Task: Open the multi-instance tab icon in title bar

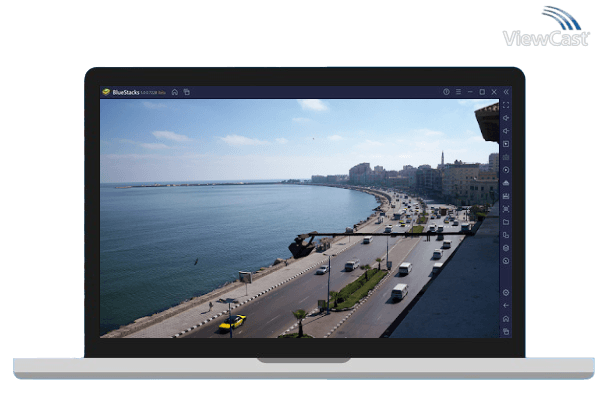Action: tap(186, 92)
